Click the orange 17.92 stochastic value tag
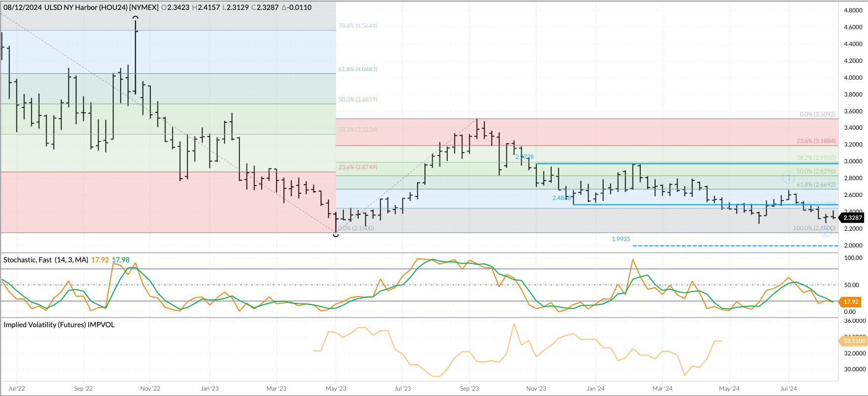Screen dimensions: 868x396 pos(851,302)
